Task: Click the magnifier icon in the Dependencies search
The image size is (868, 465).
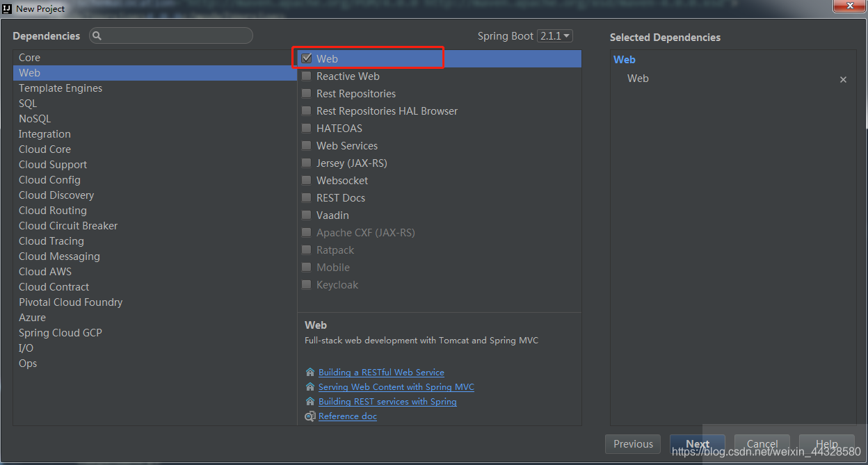Action: tap(97, 35)
